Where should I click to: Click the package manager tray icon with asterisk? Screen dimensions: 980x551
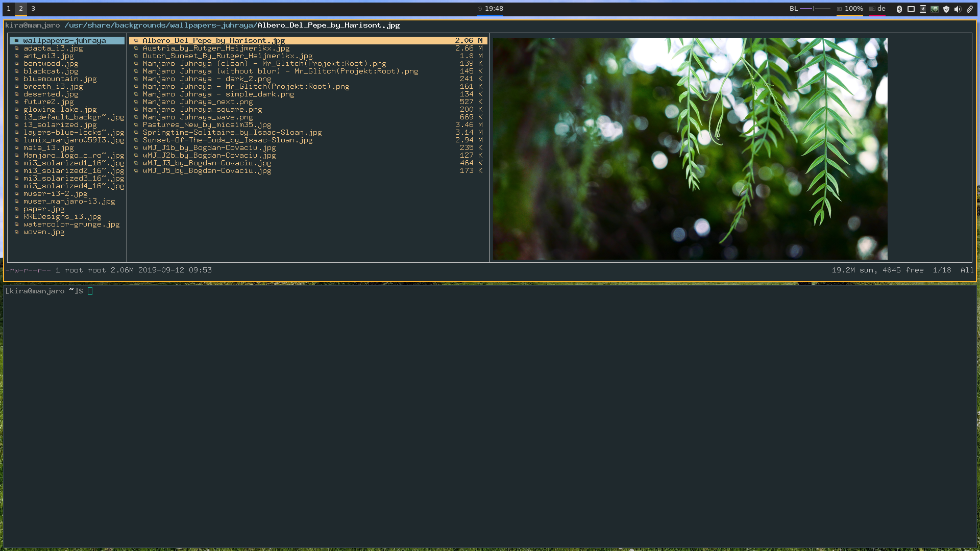pos(923,9)
